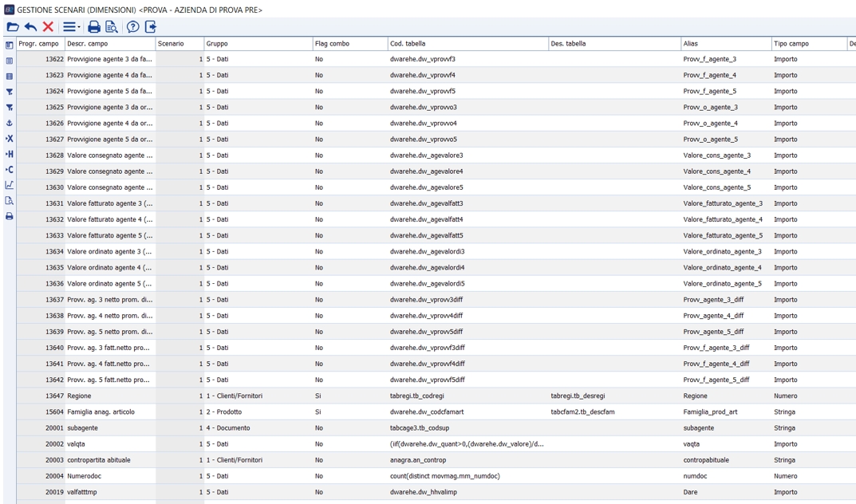The height and width of the screenshot is (504, 856).
Task: Click cell dwarehe.dw_agevalordi4
Action: coord(467,267)
